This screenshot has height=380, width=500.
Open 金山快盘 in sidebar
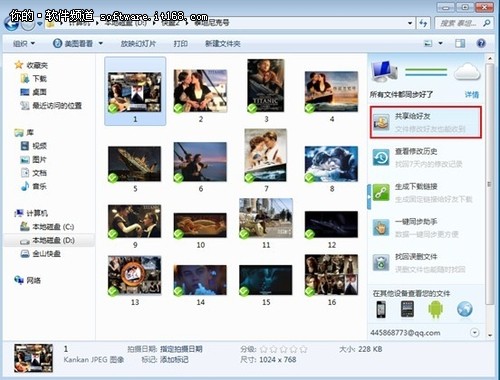(40, 254)
